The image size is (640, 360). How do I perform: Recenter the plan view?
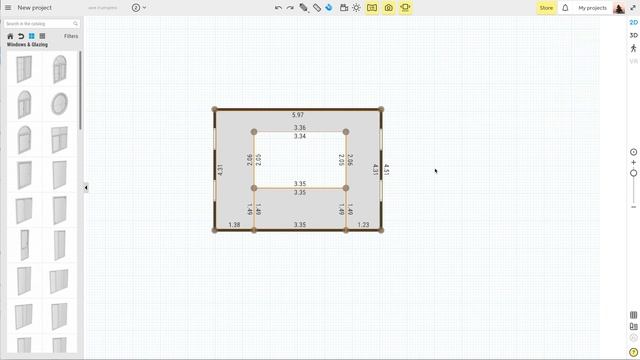tap(633, 152)
